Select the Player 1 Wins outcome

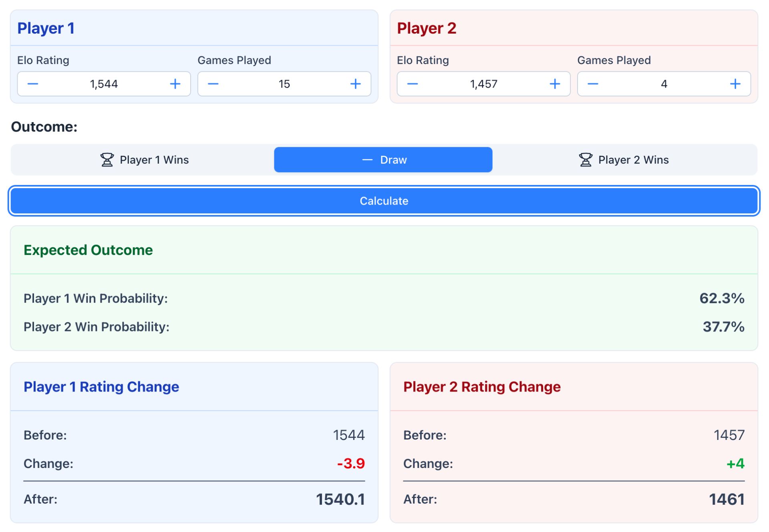click(x=144, y=160)
